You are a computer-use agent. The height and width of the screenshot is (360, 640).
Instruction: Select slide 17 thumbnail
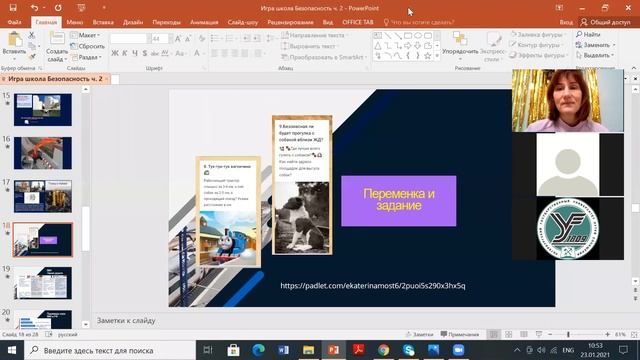(43, 196)
